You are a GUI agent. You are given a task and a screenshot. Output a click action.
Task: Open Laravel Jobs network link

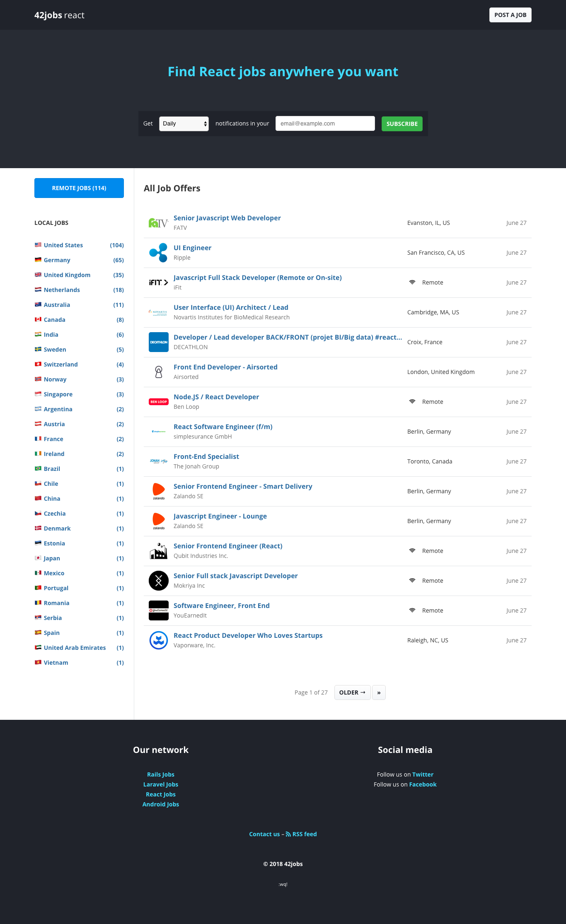point(161,784)
